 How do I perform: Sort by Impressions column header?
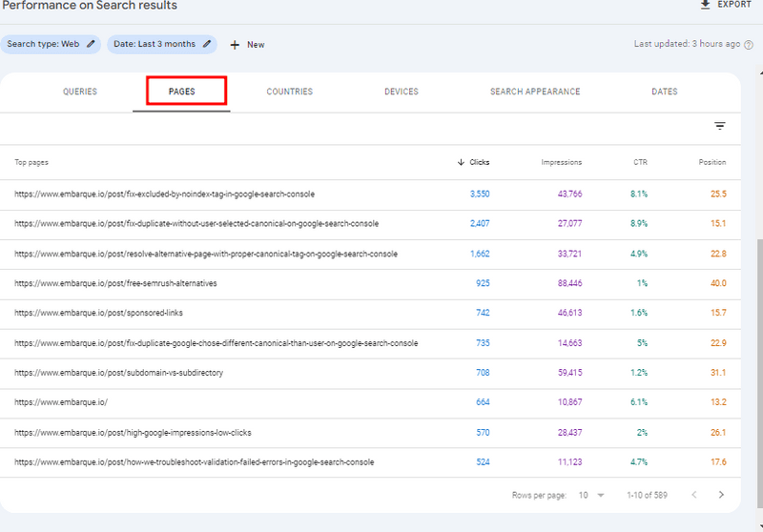[x=561, y=162]
